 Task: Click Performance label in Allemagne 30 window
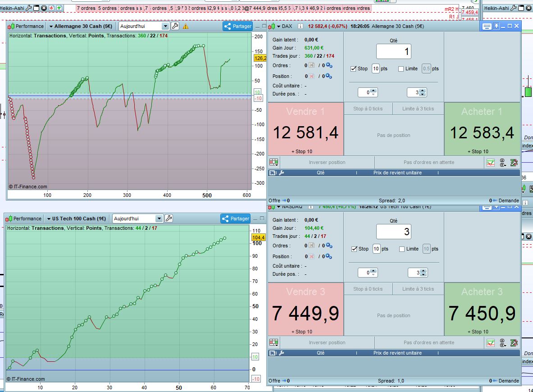coord(30,26)
